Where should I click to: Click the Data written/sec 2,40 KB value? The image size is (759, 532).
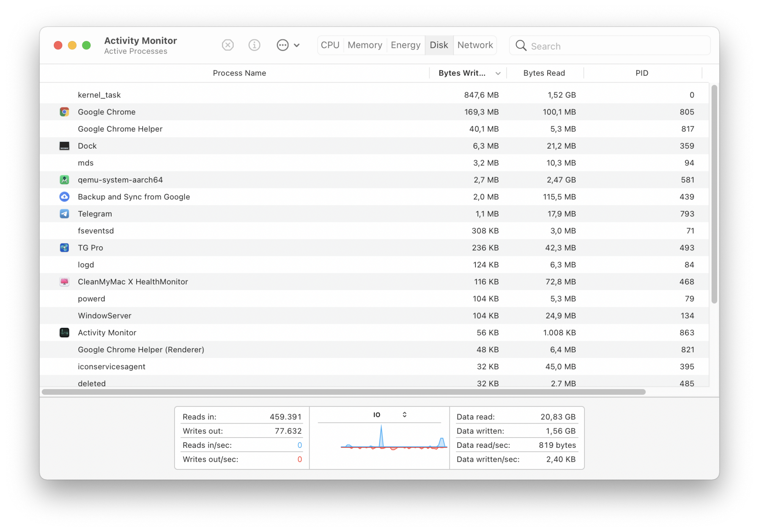[x=561, y=459]
